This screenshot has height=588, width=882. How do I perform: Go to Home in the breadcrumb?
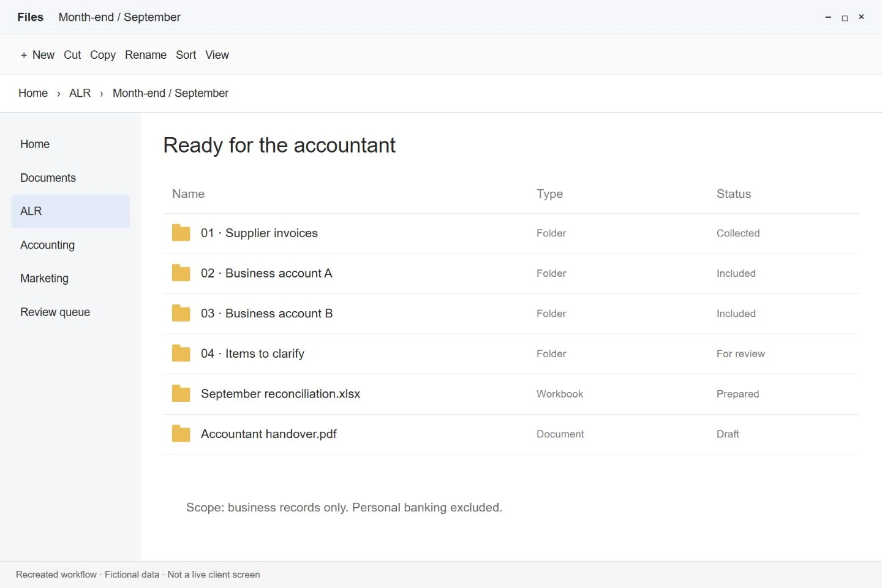(33, 93)
